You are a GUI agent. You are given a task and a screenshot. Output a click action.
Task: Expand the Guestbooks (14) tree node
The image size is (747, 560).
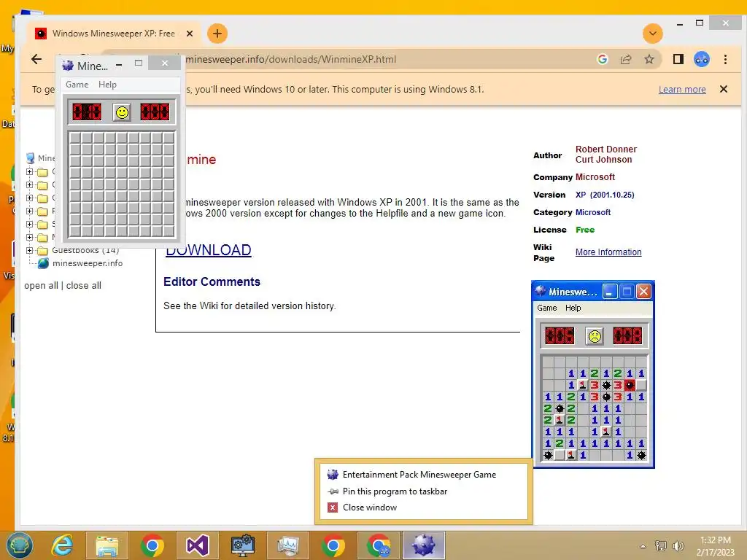(x=29, y=251)
